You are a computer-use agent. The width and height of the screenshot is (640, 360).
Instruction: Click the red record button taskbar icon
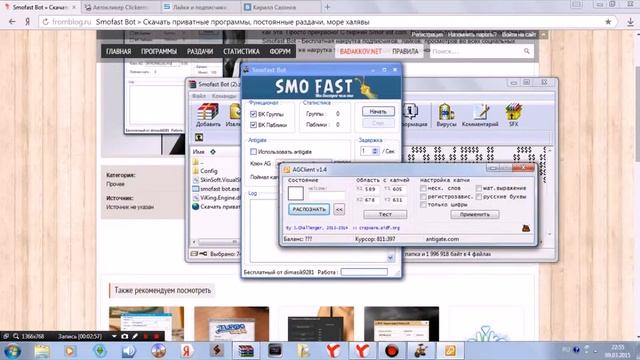[391, 351]
